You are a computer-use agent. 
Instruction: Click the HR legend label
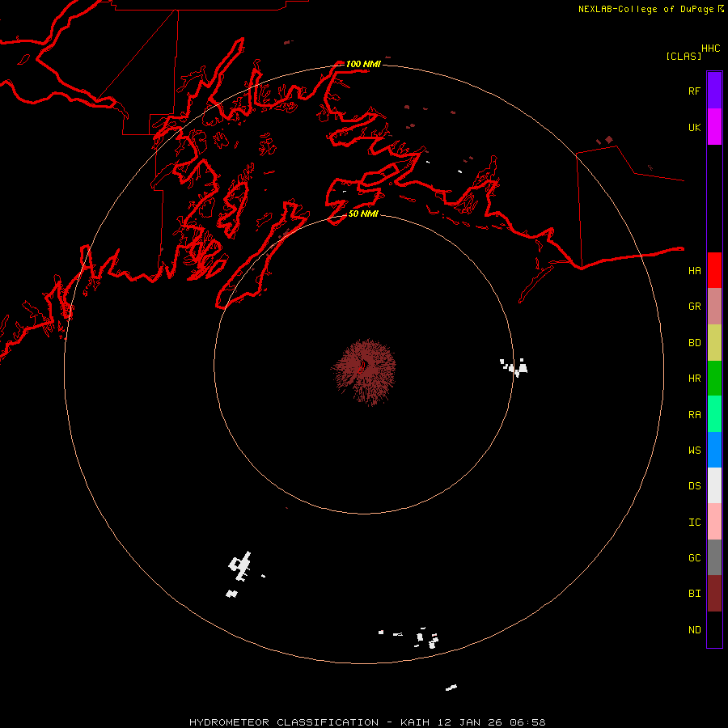coord(694,378)
